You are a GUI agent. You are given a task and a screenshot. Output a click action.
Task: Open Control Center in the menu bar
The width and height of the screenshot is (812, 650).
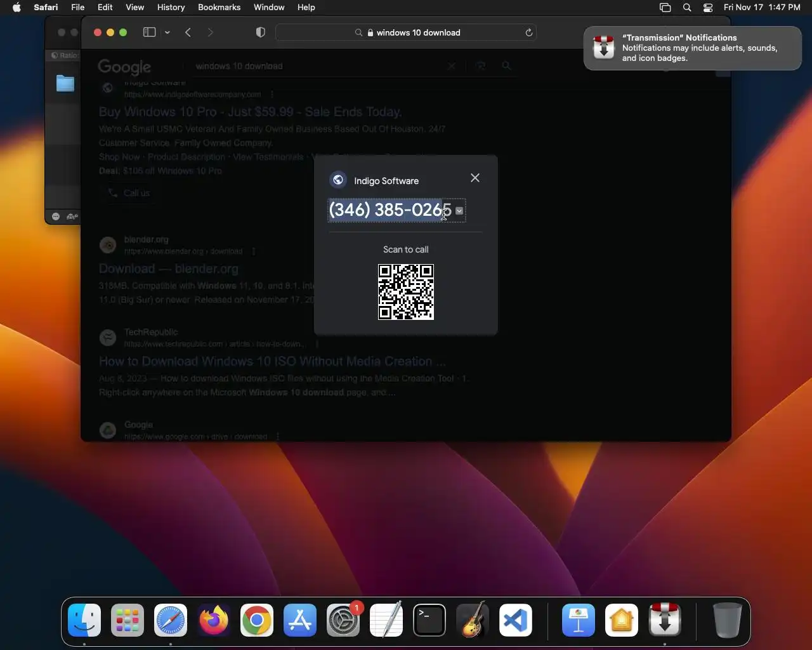[708, 7]
